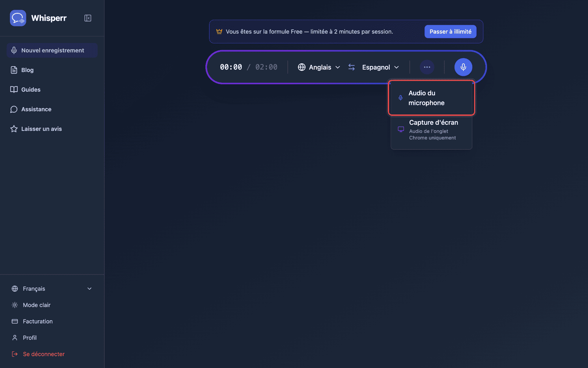Open the three-dots more options button
This screenshot has height=368, width=588.
pos(427,67)
